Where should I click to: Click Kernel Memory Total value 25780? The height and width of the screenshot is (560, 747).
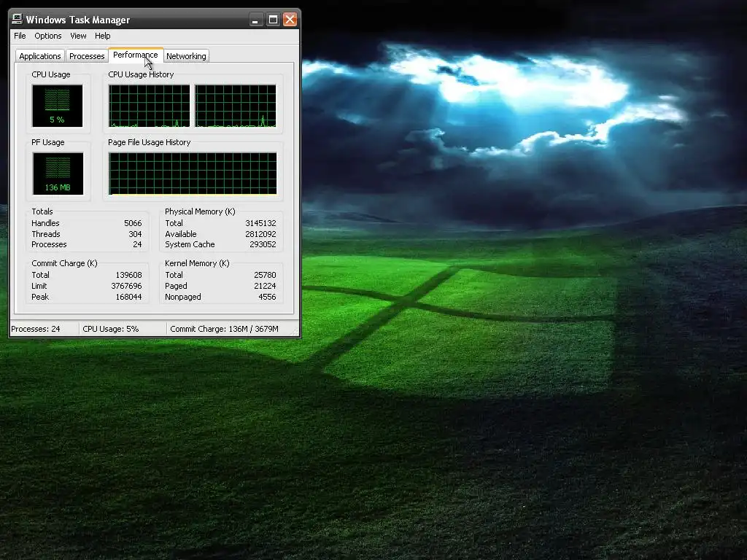pyautogui.click(x=265, y=275)
